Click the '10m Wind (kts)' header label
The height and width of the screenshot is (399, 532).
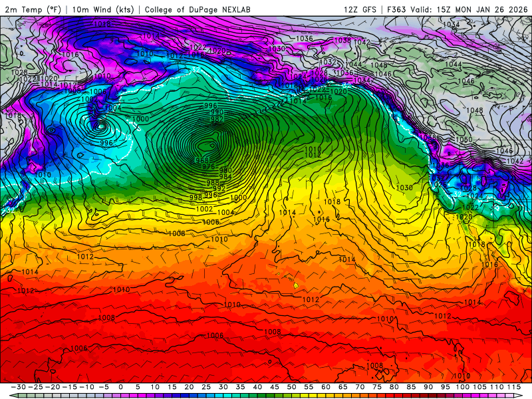click(x=103, y=9)
